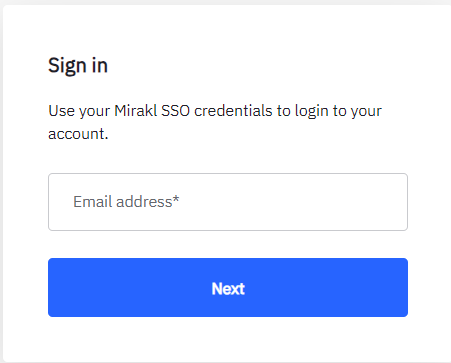Click the asterisk after Email address
Image resolution: width=451 pixels, height=363 pixels.
[176, 199]
